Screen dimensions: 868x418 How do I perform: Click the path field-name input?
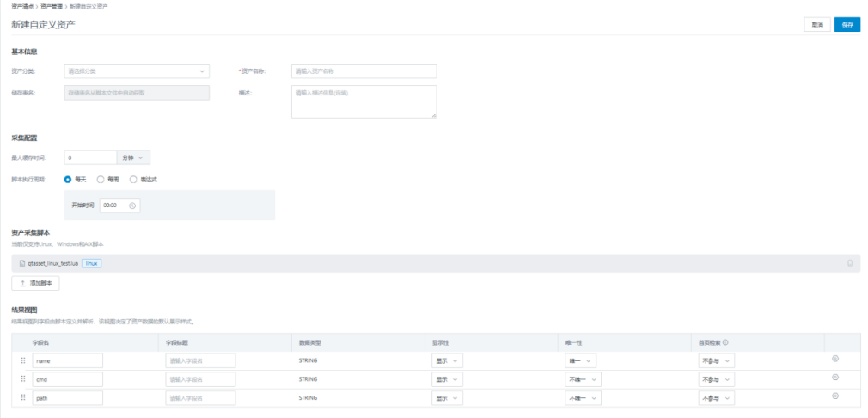(68, 398)
